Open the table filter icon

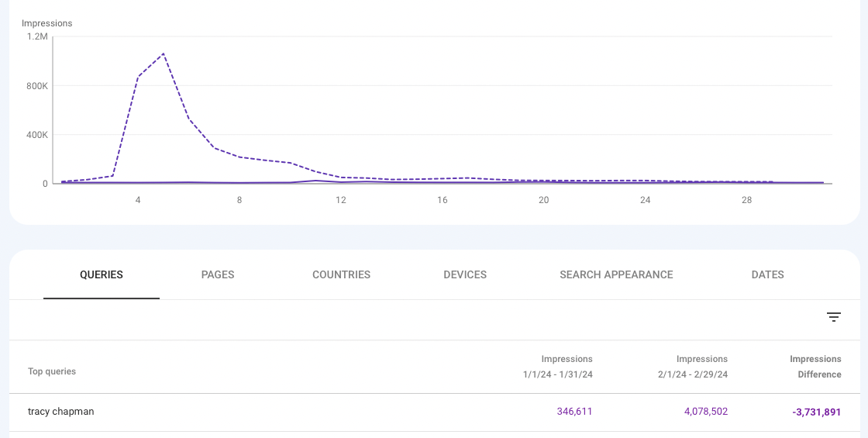(834, 317)
